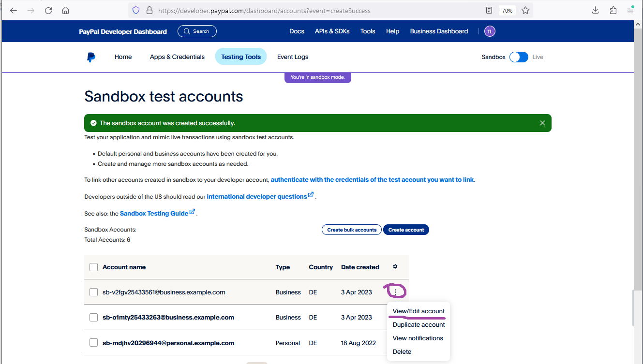Dismiss the green success banner
This screenshot has width=643, height=364.
click(542, 123)
